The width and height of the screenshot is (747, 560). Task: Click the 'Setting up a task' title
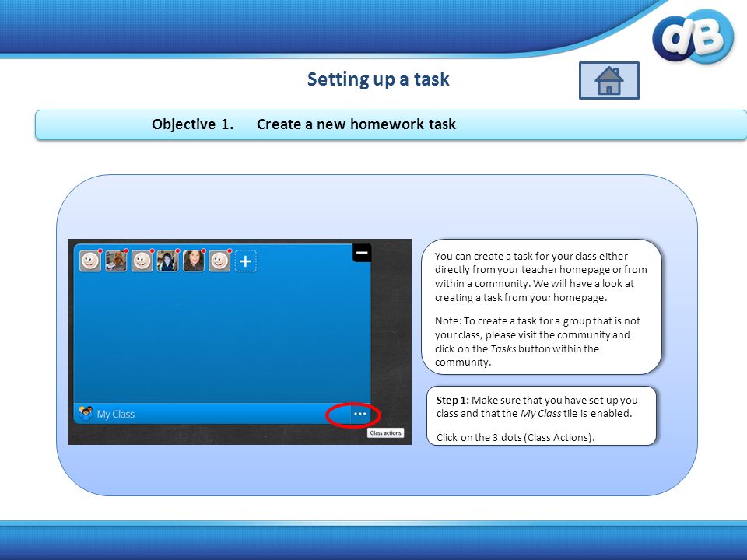pos(378,79)
